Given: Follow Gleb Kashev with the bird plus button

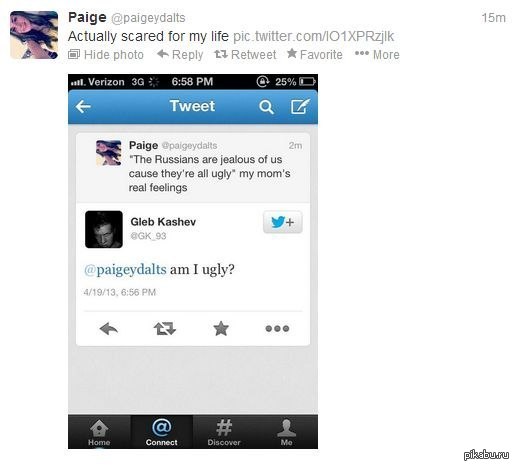Looking at the screenshot, I should coord(283,222).
